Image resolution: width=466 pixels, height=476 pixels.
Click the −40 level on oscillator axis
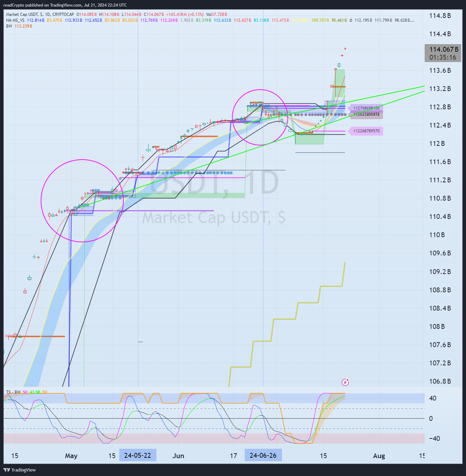pyautogui.click(x=434, y=438)
